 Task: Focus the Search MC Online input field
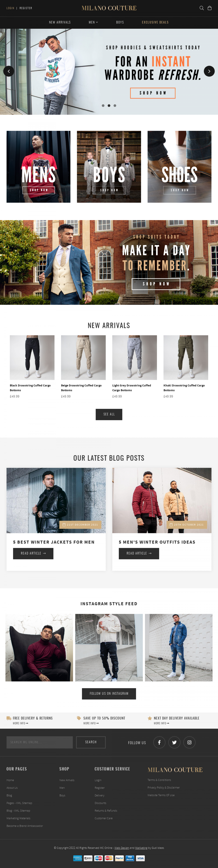click(39, 742)
